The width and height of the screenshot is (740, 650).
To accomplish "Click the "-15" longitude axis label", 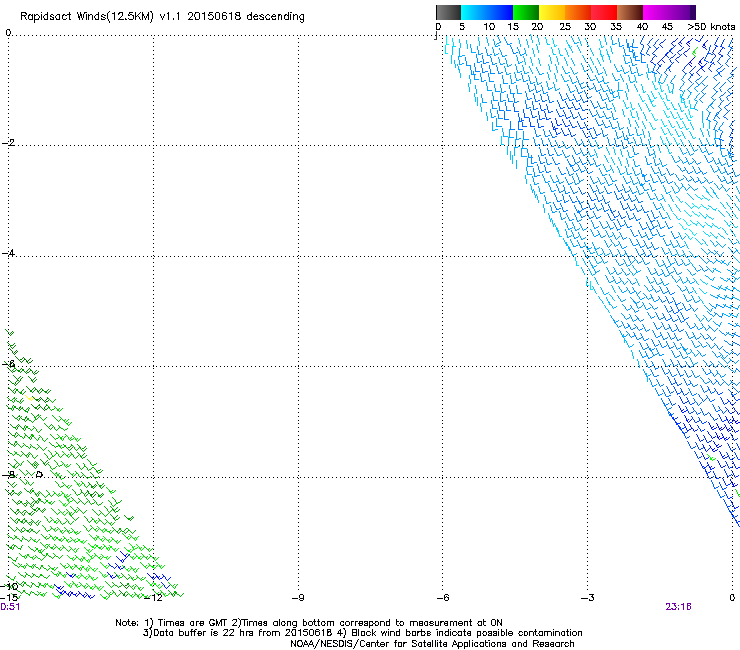I will coord(9,598).
